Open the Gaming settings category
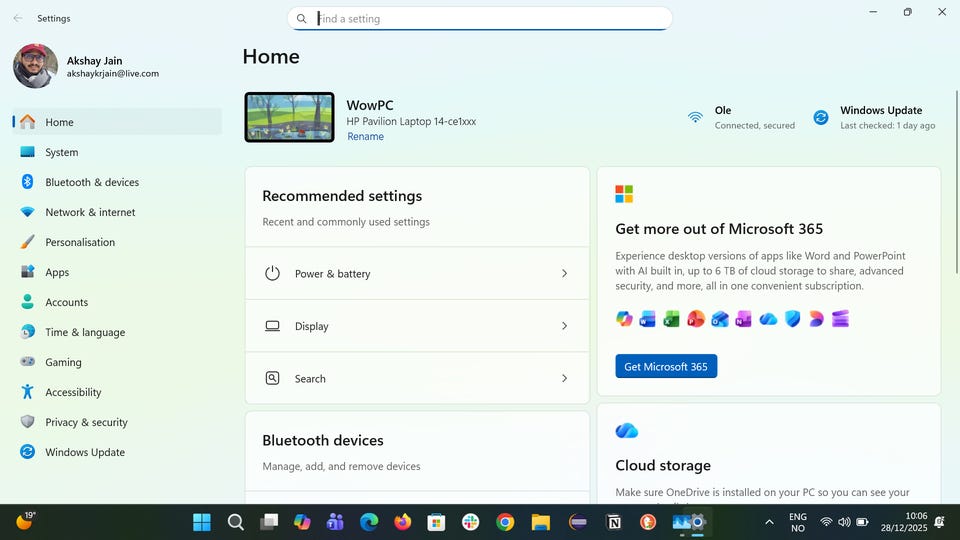 tap(117, 362)
